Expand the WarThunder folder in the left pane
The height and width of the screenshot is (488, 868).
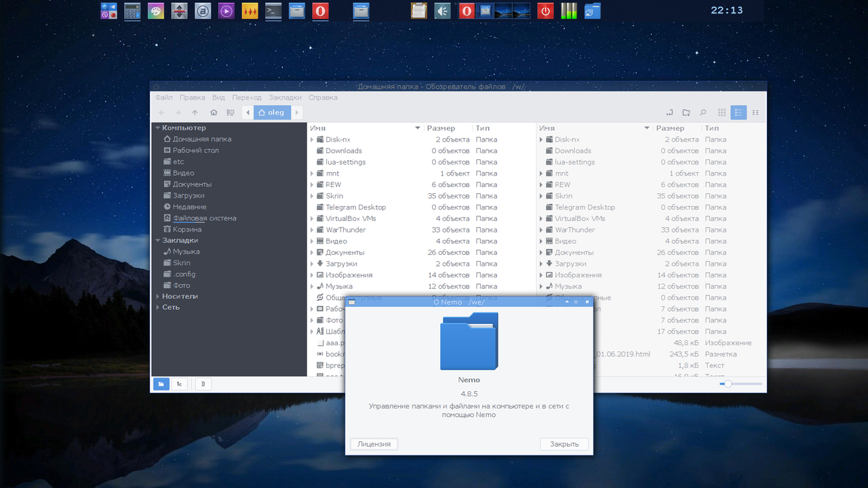[x=312, y=230]
